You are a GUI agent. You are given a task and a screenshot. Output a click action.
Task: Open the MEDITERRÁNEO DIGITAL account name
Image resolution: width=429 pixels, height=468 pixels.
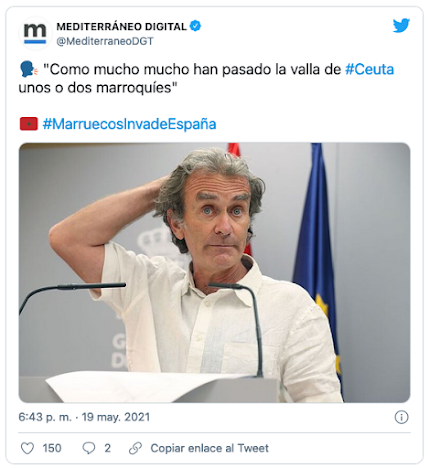[121, 26]
